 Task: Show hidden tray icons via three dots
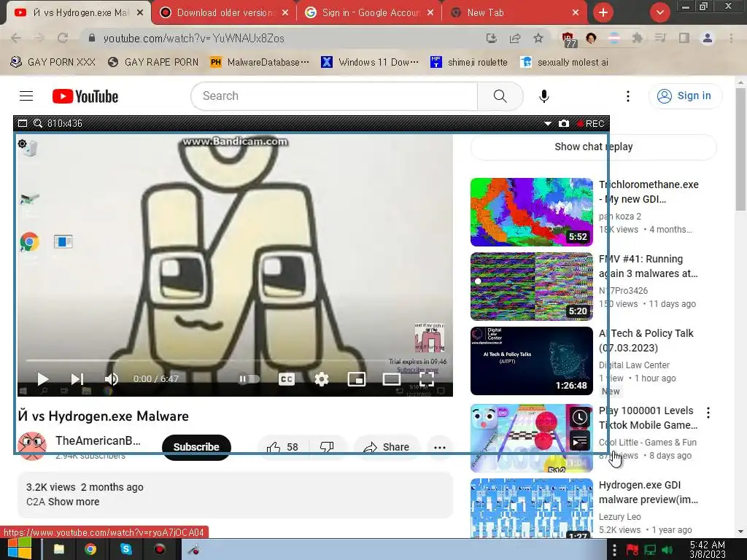[x=614, y=549]
